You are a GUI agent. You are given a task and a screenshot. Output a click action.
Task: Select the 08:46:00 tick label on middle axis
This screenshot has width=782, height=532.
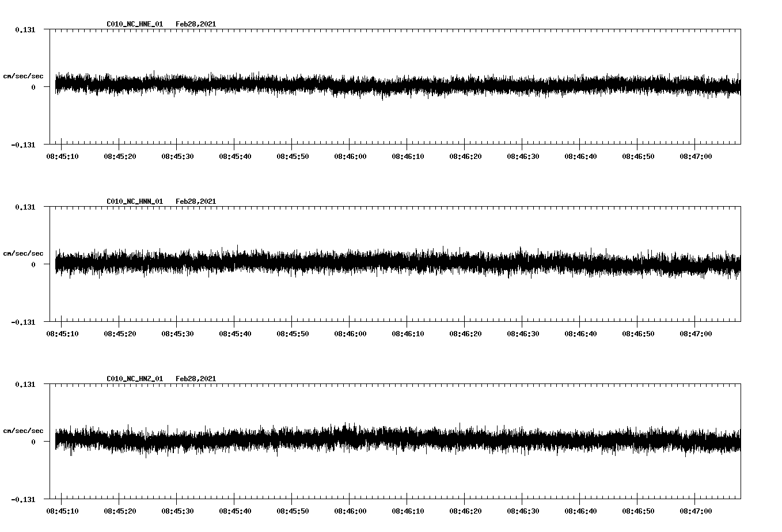[x=350, y=332]
